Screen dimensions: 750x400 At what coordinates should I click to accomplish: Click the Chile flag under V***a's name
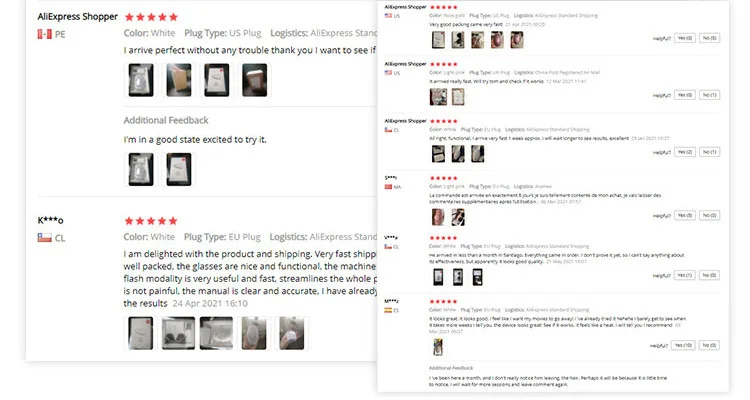click(388, 246)
